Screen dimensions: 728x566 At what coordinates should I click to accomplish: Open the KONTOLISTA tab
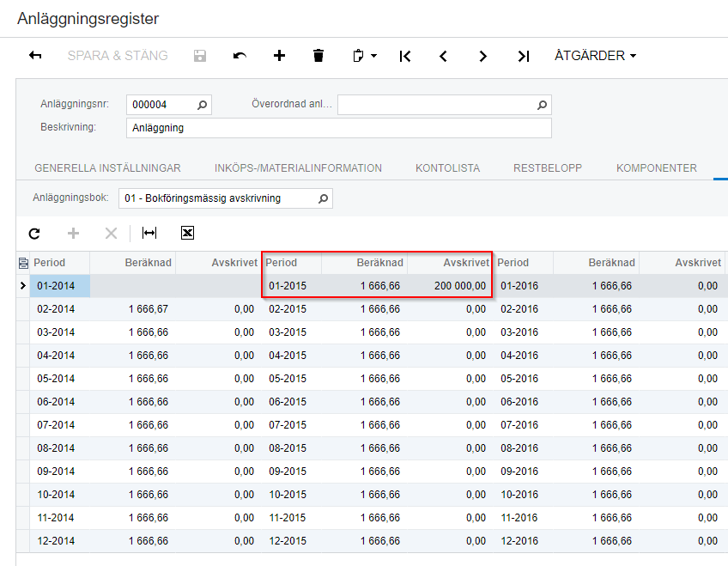coord(447,168)
